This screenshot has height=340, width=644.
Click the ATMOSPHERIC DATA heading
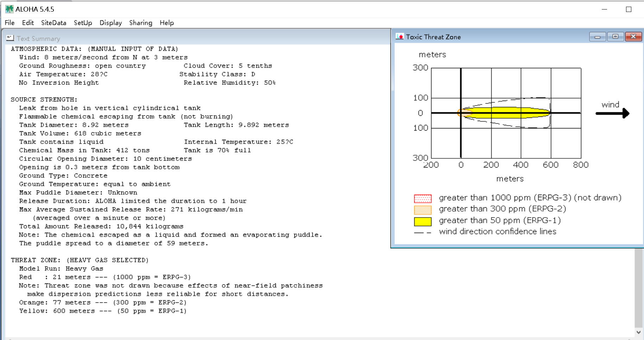tap(94, 49)
